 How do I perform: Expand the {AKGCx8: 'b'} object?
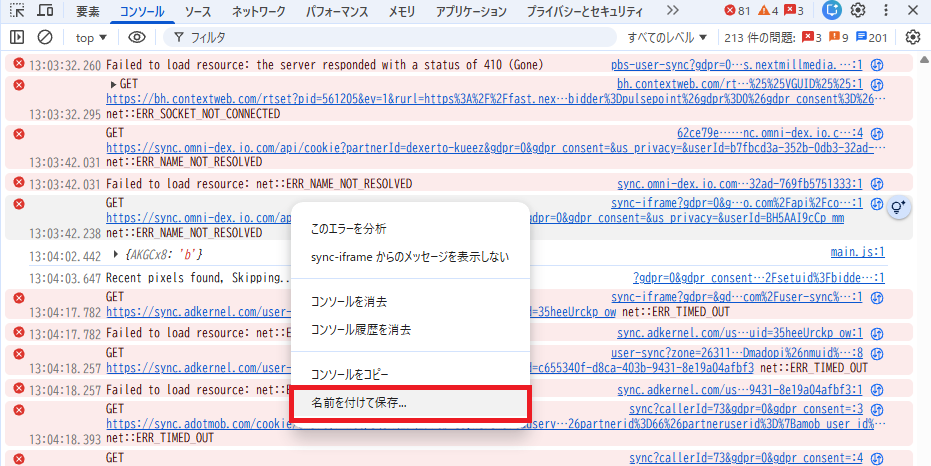(x=116, y=255)
